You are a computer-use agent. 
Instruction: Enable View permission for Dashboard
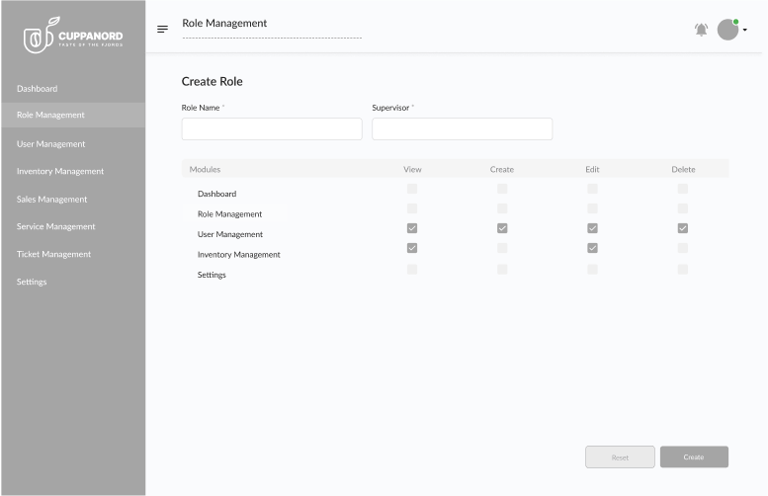coord(412,188)
